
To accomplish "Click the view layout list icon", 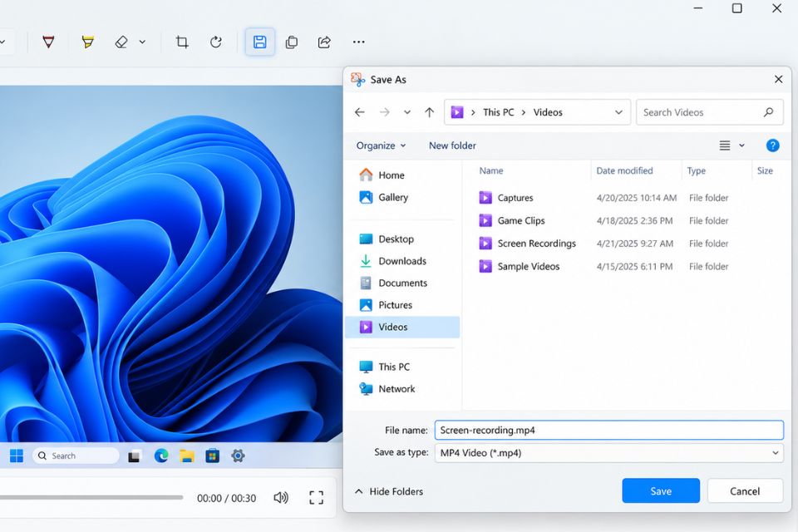I will [x=725, y=145].
